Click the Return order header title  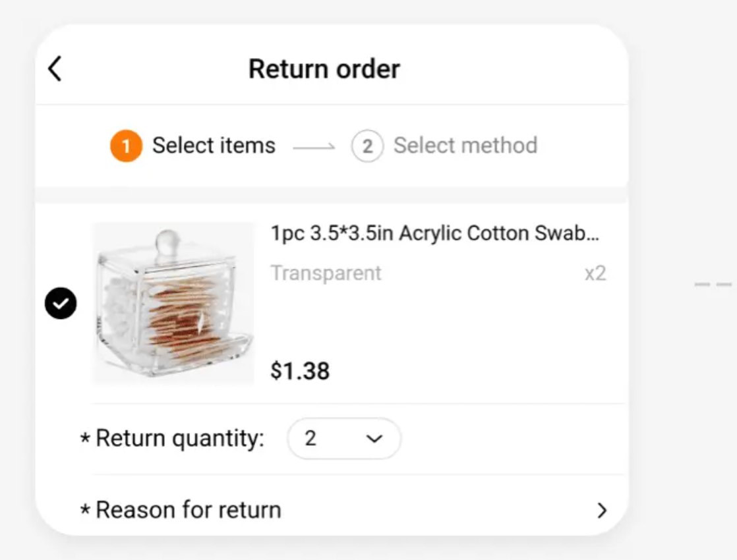tap(324, 69)
